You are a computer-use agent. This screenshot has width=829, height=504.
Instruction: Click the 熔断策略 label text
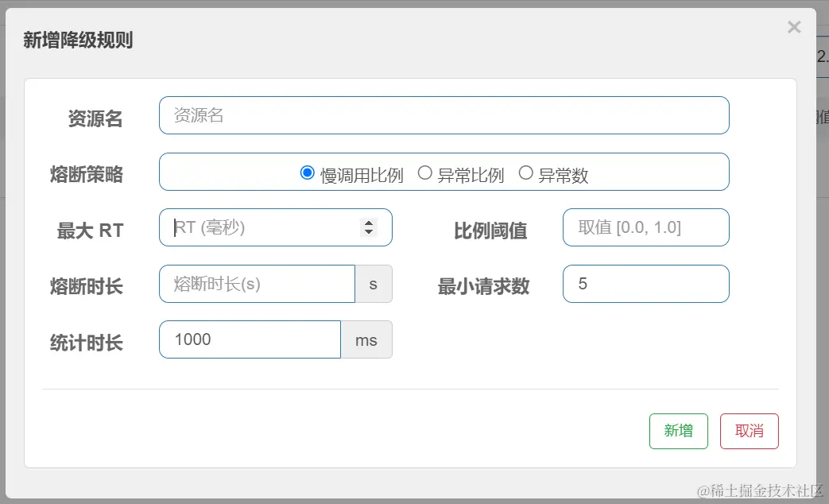(86, 174)
